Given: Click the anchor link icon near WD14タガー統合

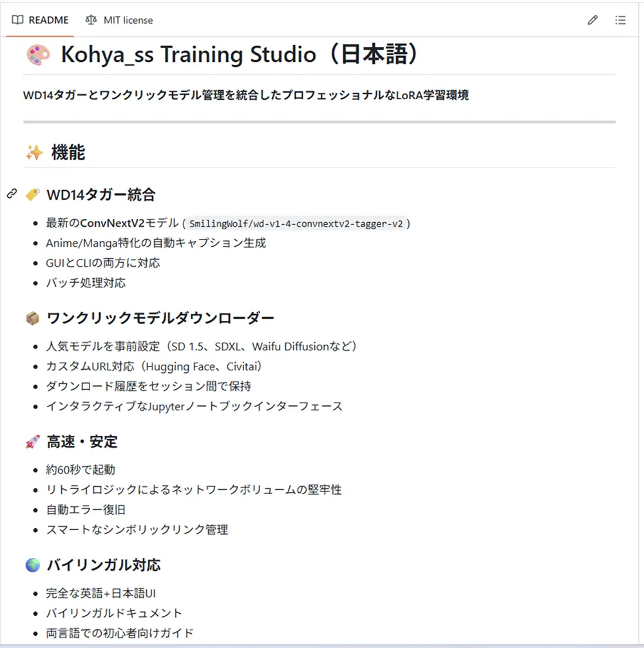Looking at the screenshot, I should pyautogui.click(x=10, y=194).
